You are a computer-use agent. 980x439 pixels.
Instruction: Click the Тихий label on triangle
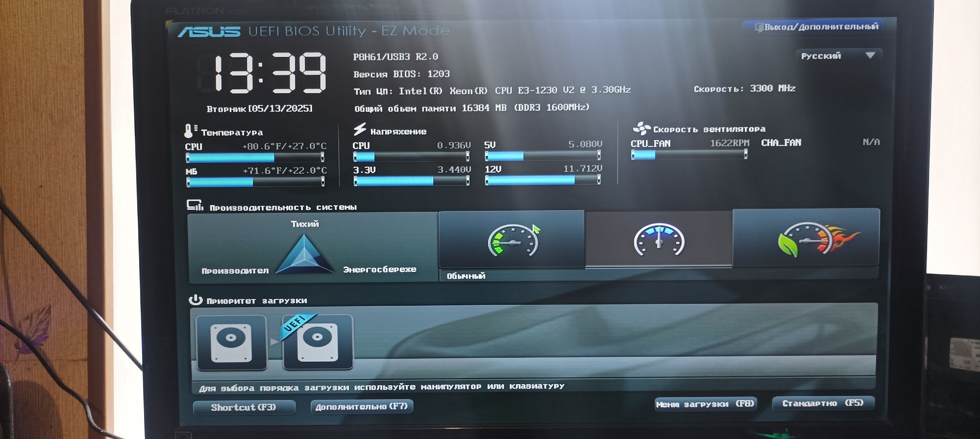tap(305, 224)
